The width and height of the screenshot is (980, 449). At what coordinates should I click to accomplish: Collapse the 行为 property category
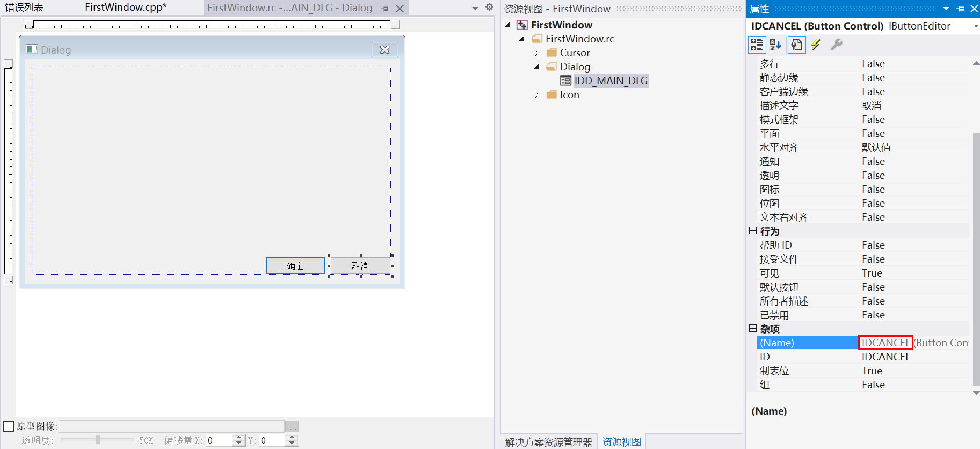(x=753, y=230)
